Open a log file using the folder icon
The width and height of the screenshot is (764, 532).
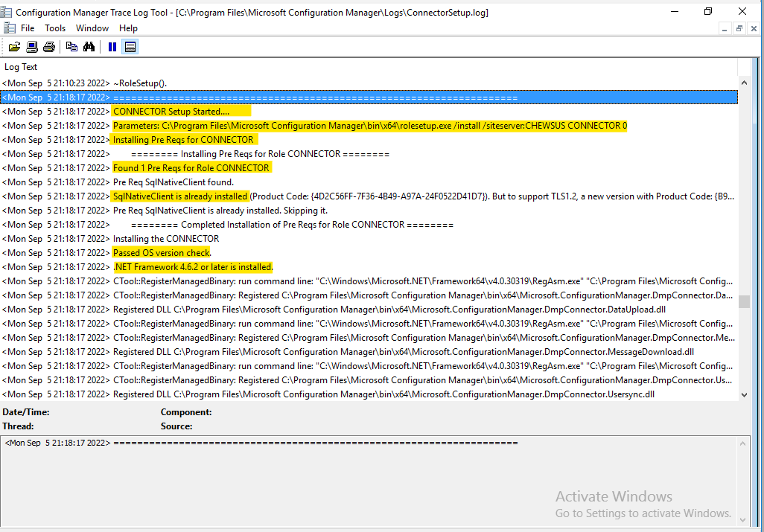pyautogui.click(x=14, y=46)
